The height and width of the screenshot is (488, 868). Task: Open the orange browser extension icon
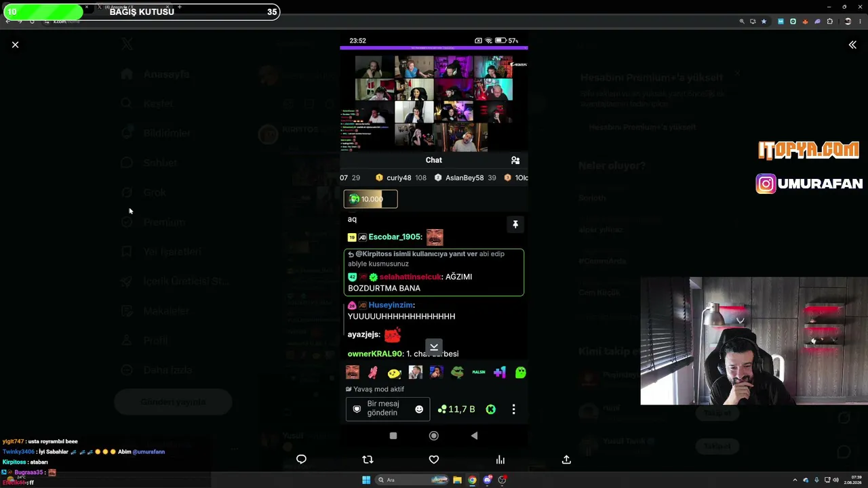[805, 22]
